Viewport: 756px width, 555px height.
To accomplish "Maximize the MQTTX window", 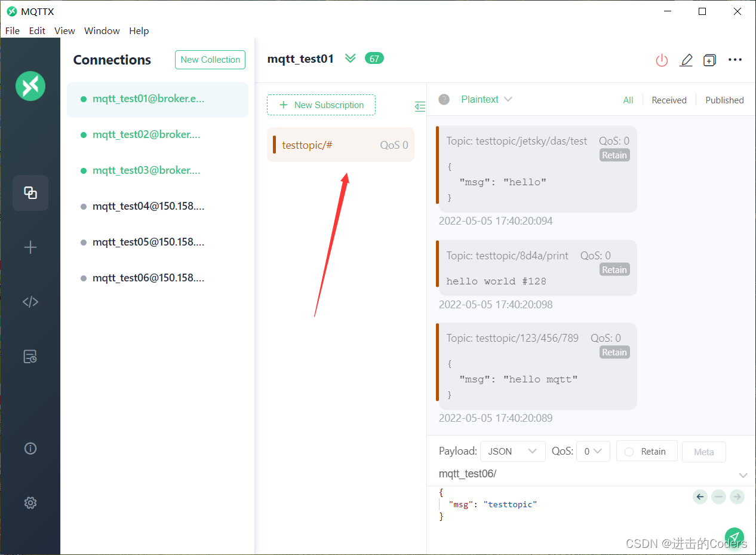I will tap(702, 11).
